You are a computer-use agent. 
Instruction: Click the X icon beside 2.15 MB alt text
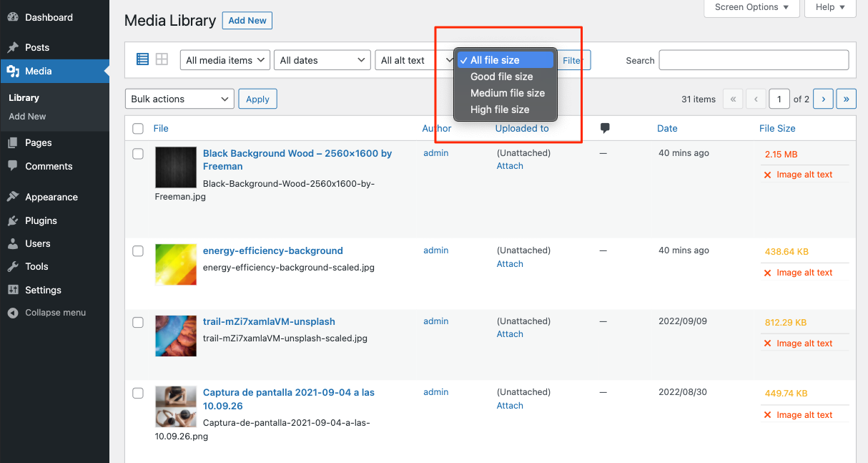pyautogui.click(x=768, y=175)
